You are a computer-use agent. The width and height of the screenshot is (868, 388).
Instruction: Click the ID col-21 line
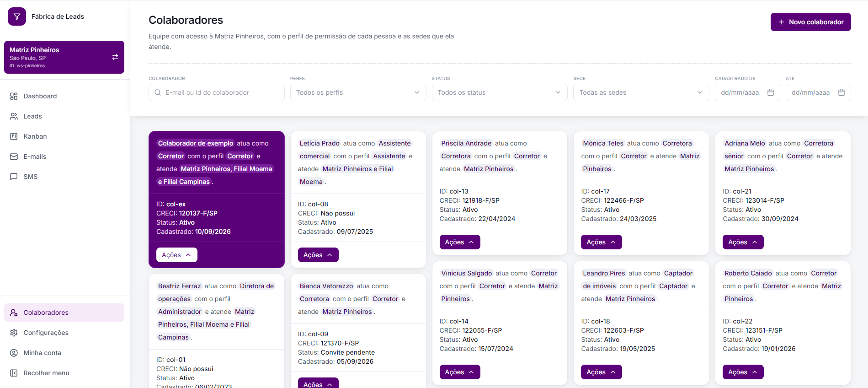pyautogui.click(x=737, y=191)
